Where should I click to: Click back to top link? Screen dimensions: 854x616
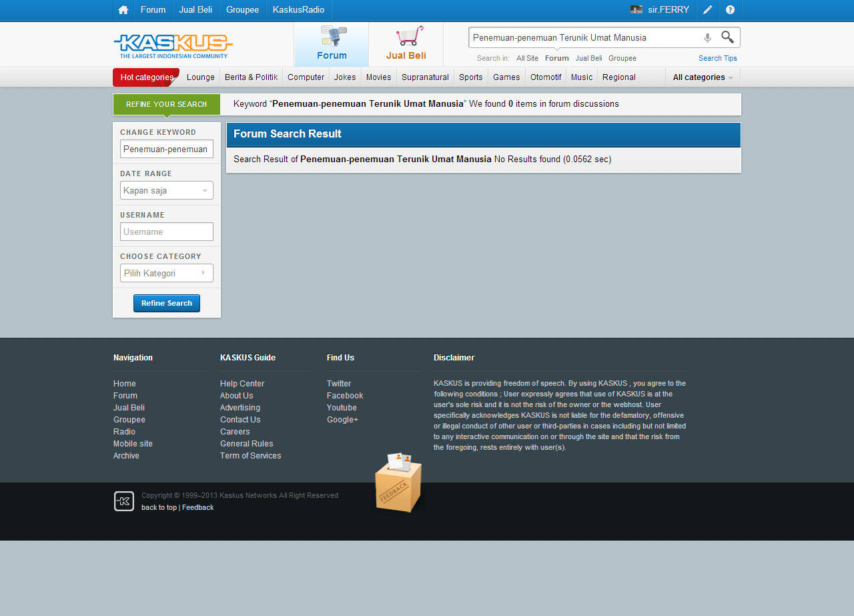coord(159,508)
